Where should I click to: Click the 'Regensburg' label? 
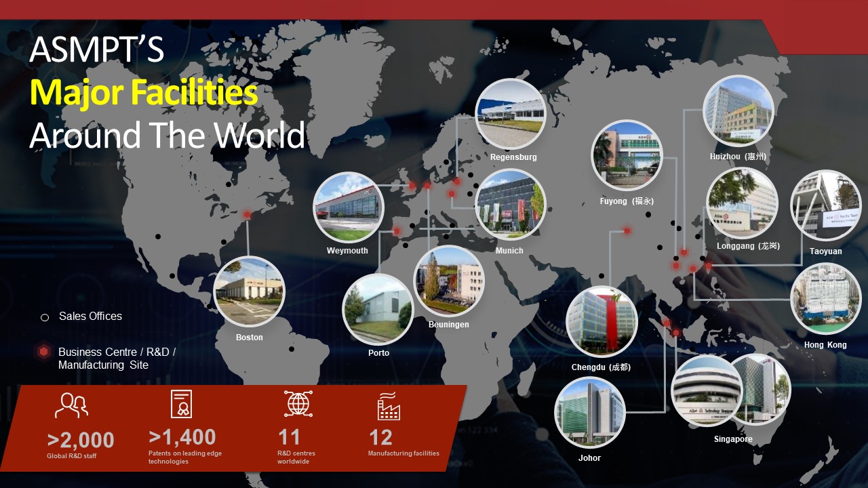pyautogui.click(x=513, y=157)
